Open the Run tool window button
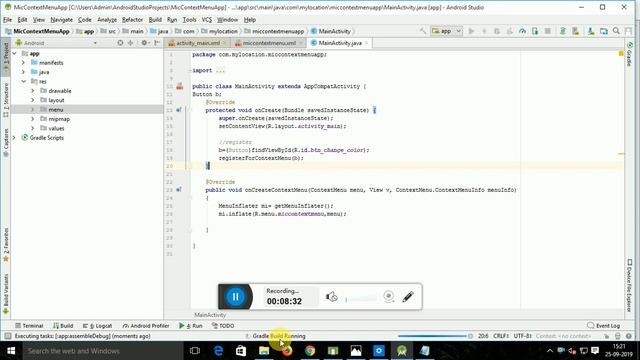The width and height of the screenshot is (640, 360). 191,326
